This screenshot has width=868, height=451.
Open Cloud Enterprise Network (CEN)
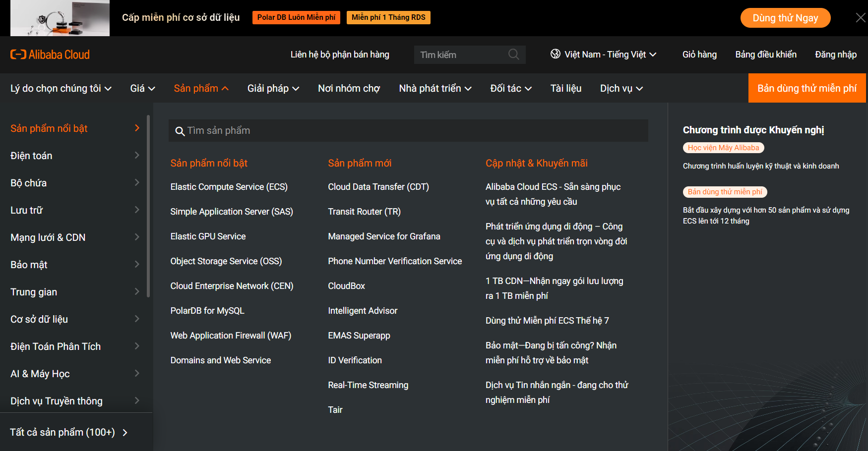pos(232,286)
